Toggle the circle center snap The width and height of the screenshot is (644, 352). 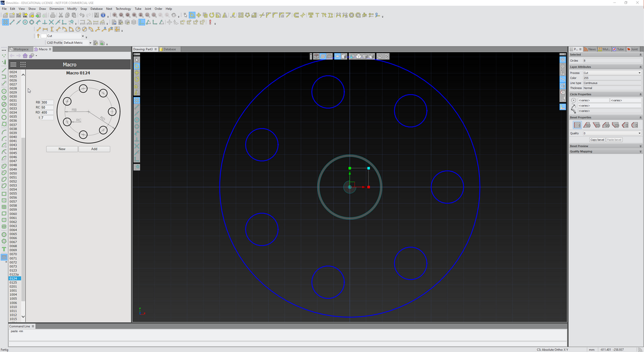(25, 22)
